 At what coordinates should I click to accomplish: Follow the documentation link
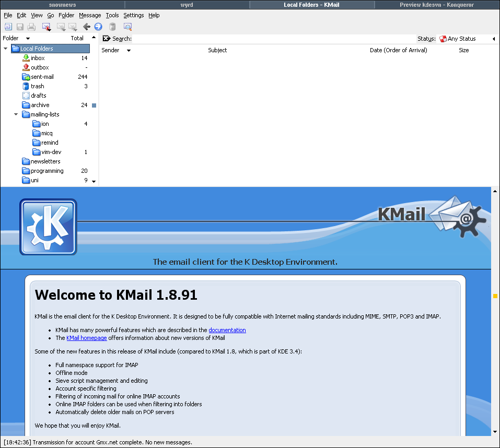point(227,330)
